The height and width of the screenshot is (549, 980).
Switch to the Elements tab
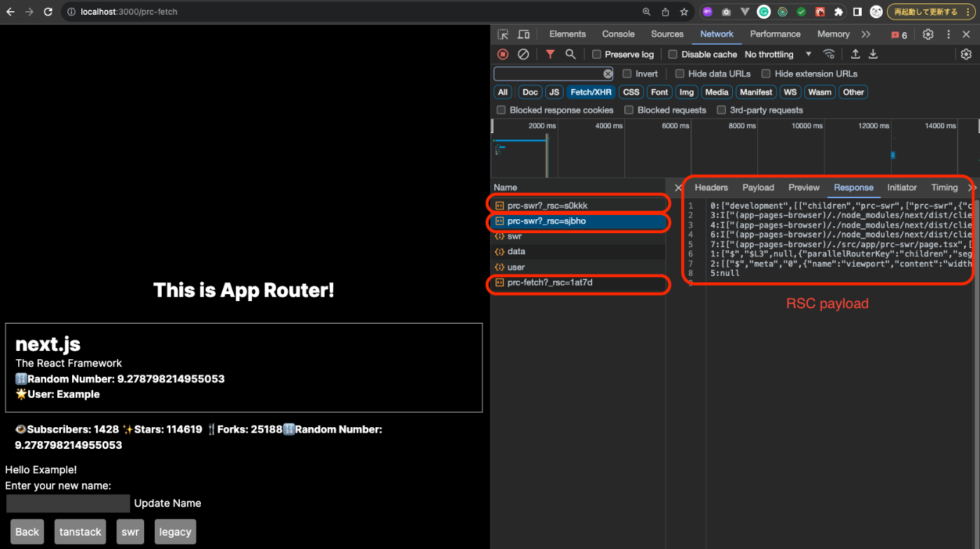(567, 34)
